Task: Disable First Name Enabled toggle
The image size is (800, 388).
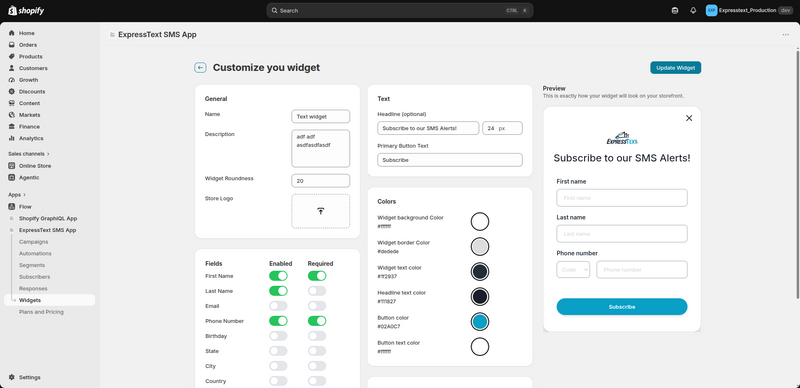Action: (278, 276)
